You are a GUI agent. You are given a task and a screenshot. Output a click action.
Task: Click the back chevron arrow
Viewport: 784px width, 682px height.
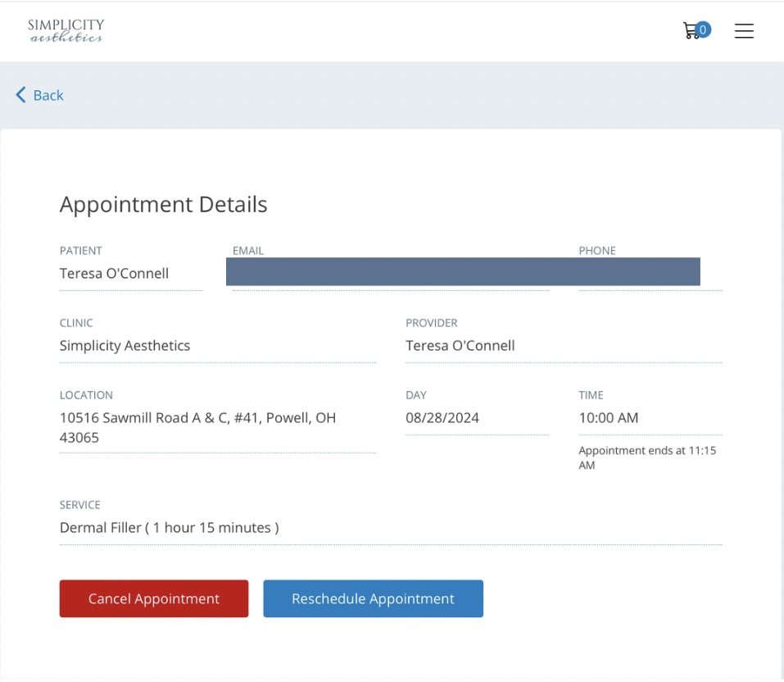tap(20, 94)
